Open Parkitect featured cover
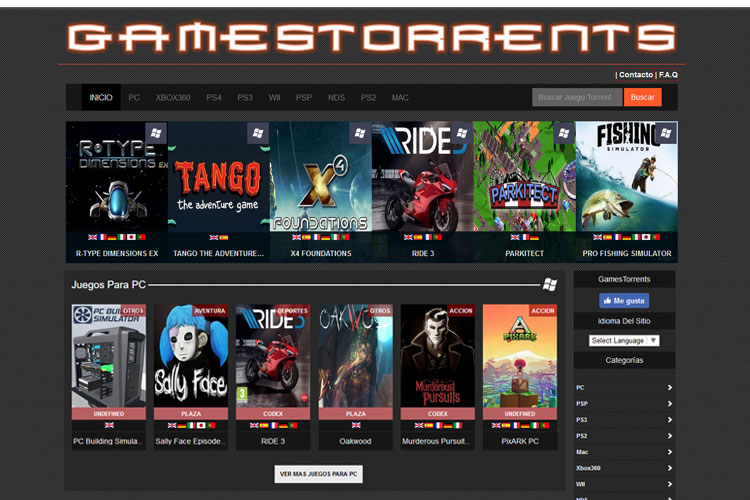The width and height of the screenshot is (750, 500). [524, 177]
